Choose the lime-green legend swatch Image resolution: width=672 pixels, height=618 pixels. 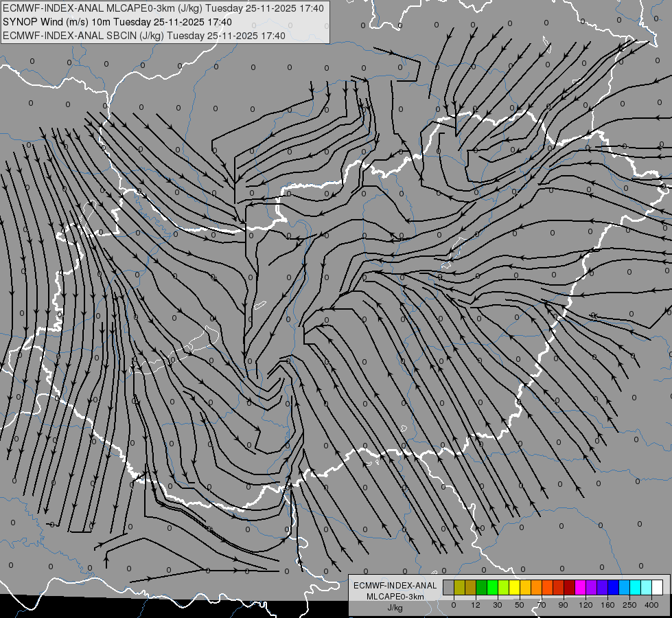pos(504,587)
